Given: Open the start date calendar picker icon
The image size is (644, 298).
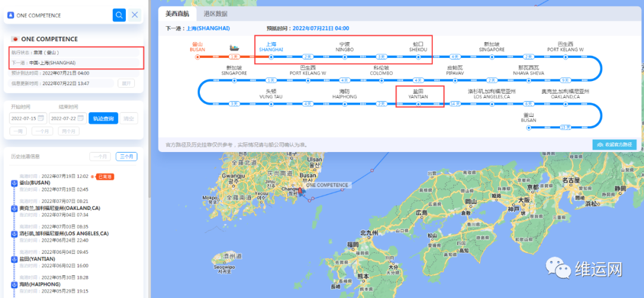Looking at the screenshot, I should [x=41, y=118].
